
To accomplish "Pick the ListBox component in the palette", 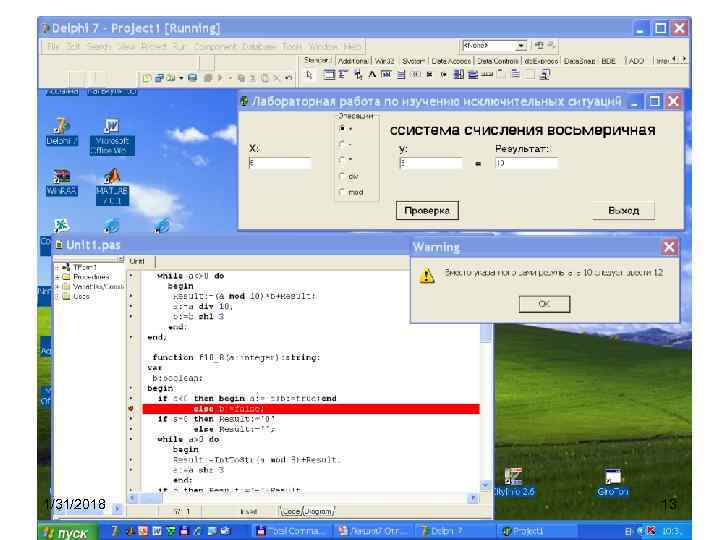I will [x=458, y=74].
